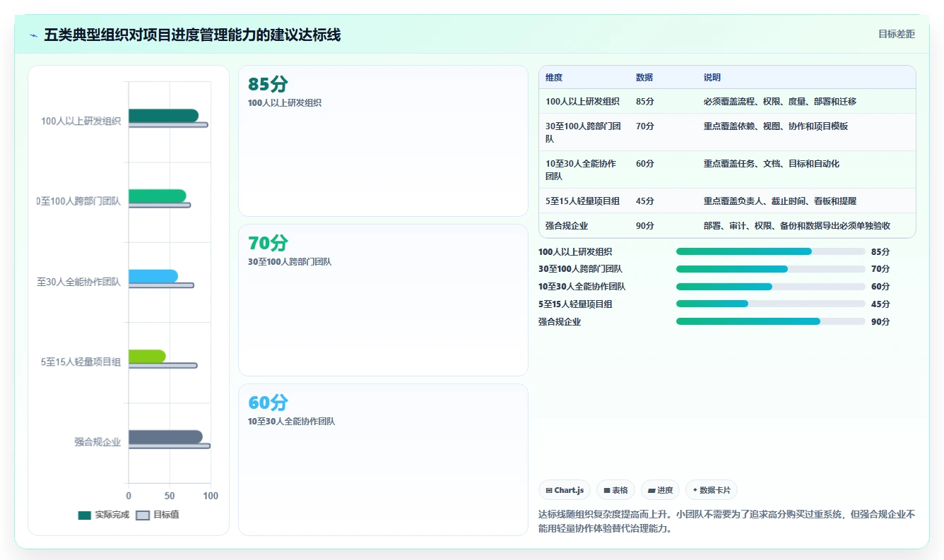Click the 数据卡片 tag

pyautogui.click(x=712, y=490)
